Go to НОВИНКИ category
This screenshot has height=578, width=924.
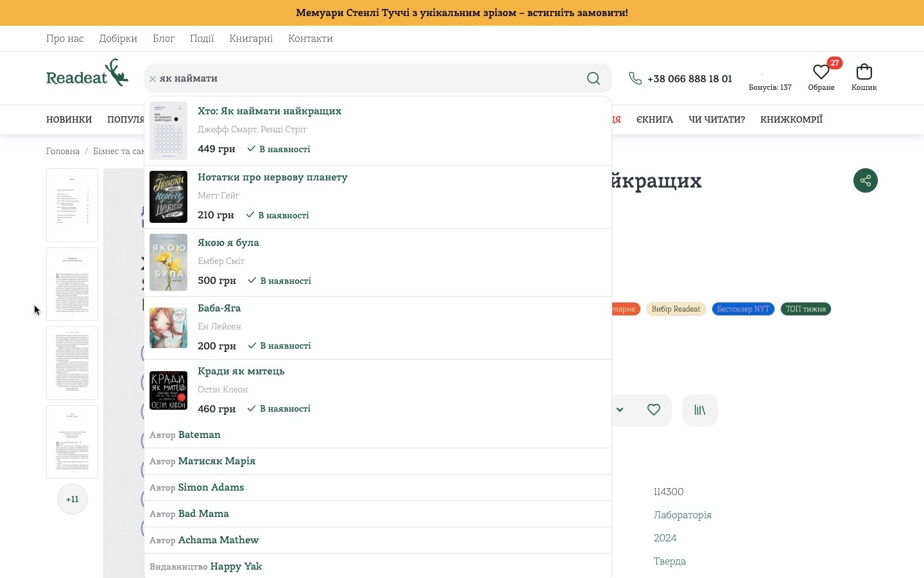69,119
